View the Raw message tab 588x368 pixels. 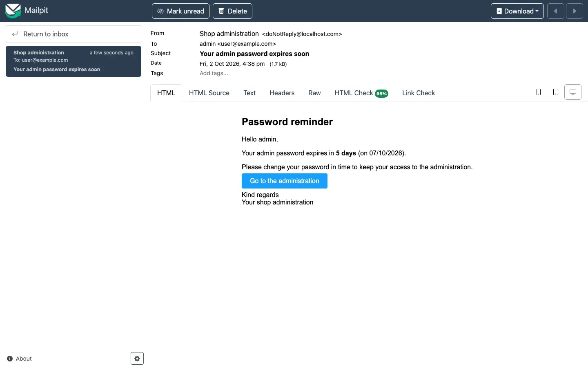coord(314,93)
